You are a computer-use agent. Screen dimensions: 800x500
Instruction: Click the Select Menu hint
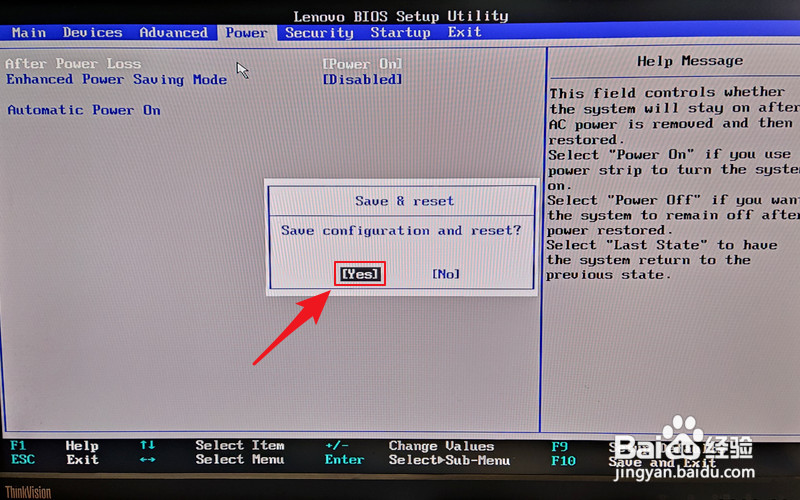click(240, 459)
